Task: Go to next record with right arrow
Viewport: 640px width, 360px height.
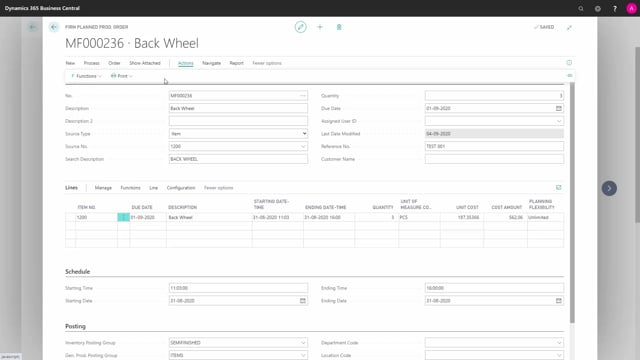Action: pyautogui.click(x=609, y=188)
